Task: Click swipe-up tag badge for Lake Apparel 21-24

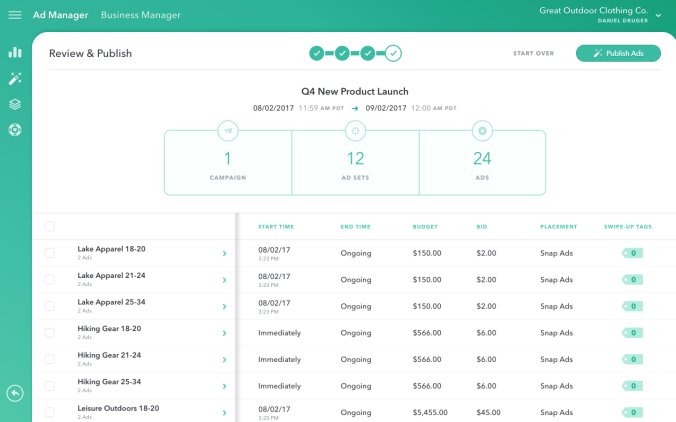Action: pyautogui.click(x=632, y=280)
